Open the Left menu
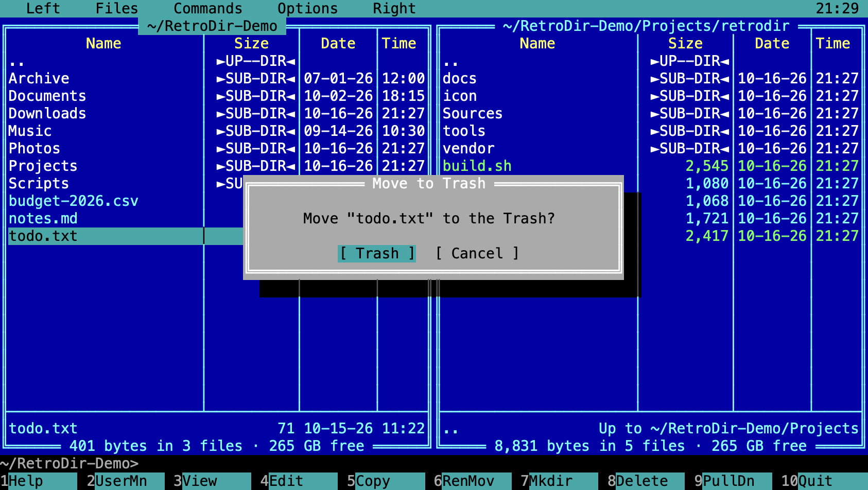868x490 pixels. (x=43, y=8)
